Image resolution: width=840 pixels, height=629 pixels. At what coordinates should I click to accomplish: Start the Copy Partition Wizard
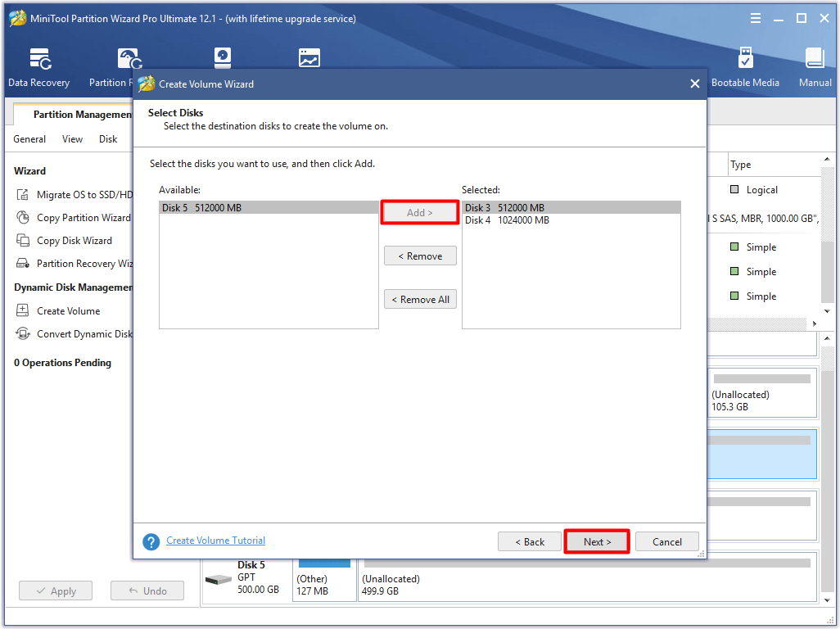(x=84, y=218)
